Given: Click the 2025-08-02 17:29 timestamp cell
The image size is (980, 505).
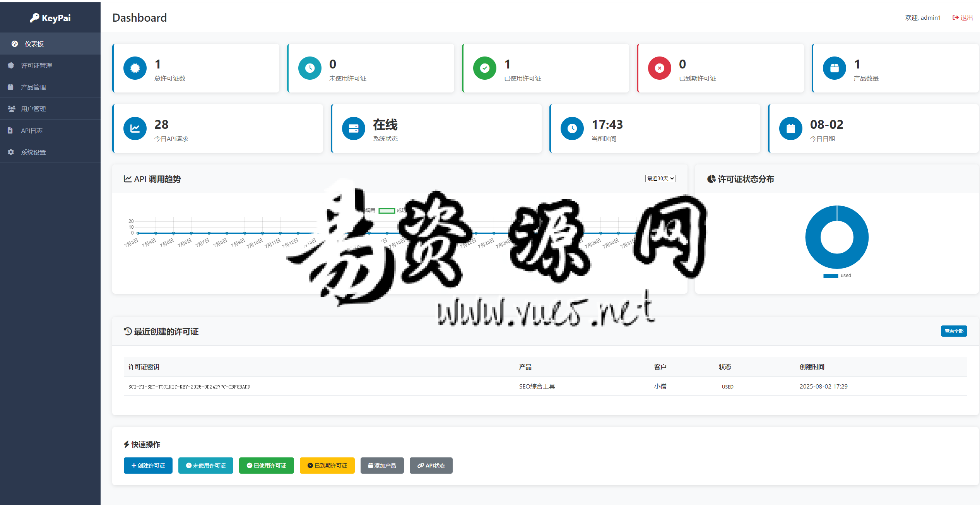Looking at the screenshot, I should pyautogui.click(x=823, y=386).
